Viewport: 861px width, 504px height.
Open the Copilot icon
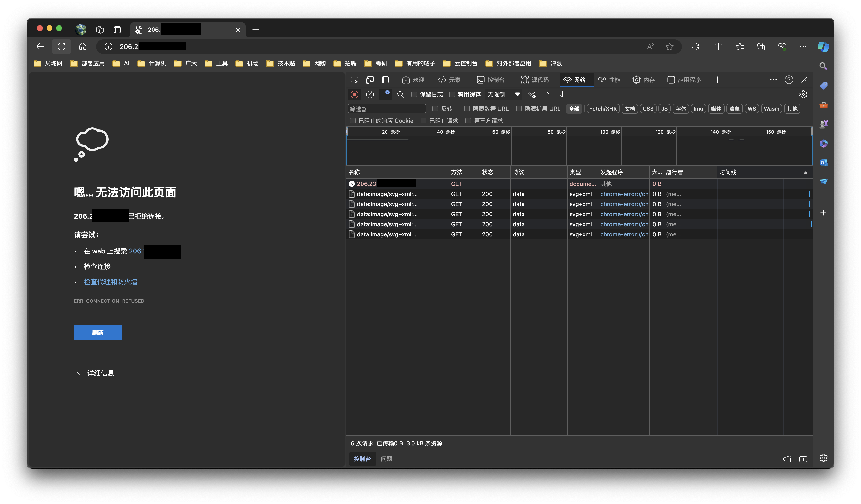[823, 46]
